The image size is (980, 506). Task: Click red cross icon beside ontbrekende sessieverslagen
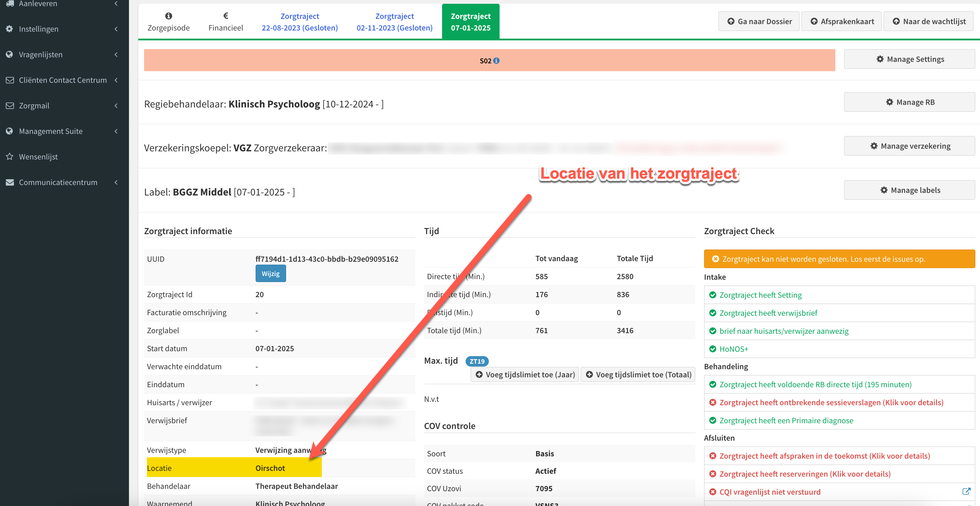coord(712,402)
